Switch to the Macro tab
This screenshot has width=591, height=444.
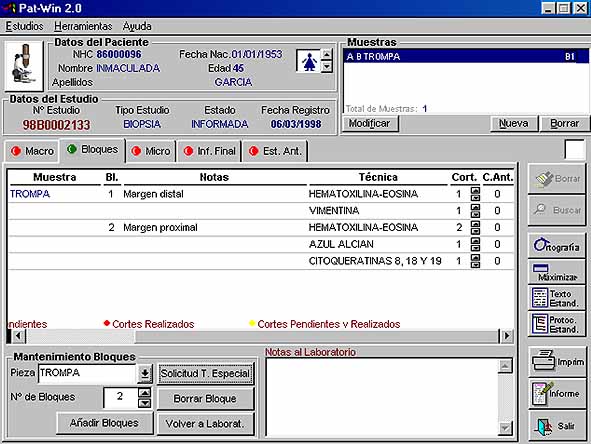(32, 151)
